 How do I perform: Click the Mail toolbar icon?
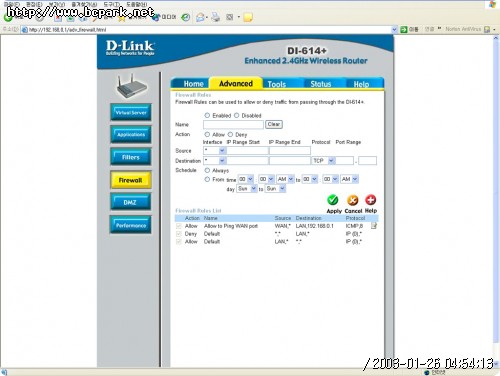click(200, 17)
